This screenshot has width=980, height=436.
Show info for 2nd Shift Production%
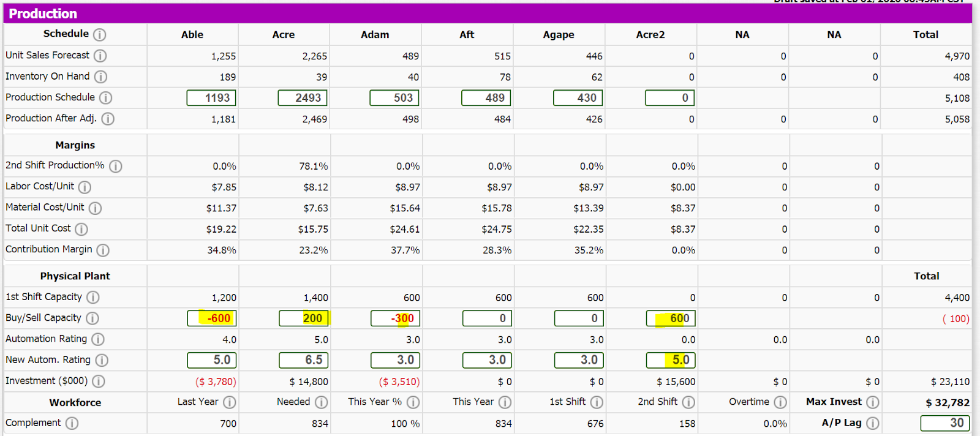click(x=115, y=166)
